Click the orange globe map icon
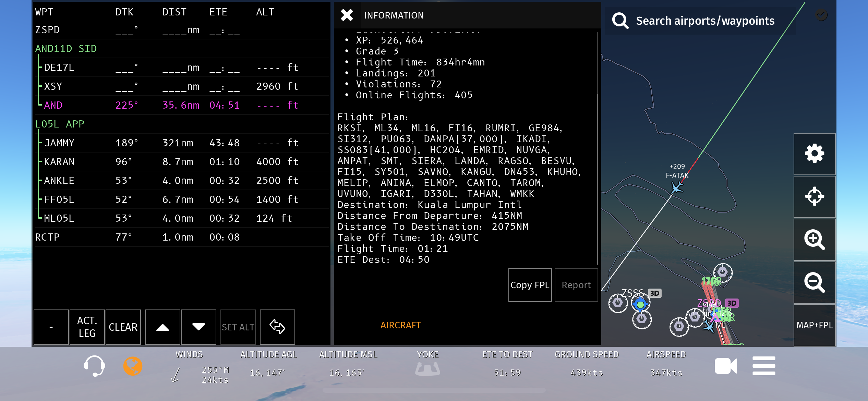The image size is (868, 401). click(133, 366)
